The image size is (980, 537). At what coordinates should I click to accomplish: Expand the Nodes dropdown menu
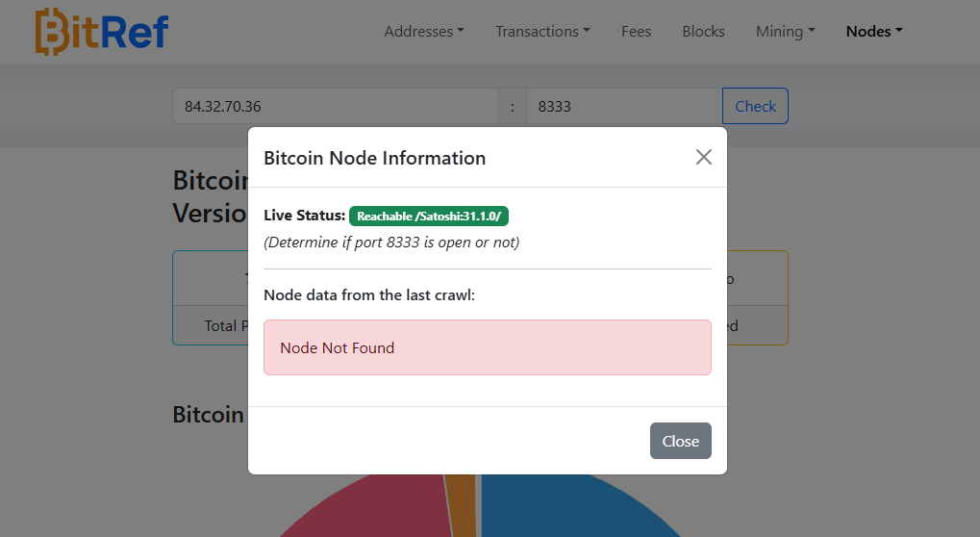point(874,31)
